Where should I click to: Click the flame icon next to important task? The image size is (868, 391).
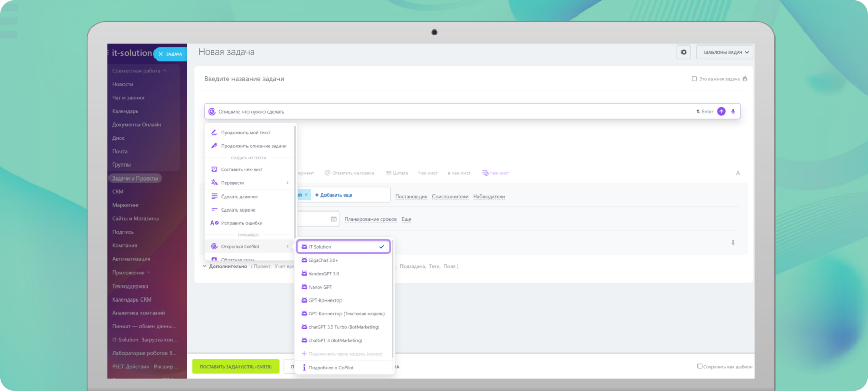click(745, 79)
